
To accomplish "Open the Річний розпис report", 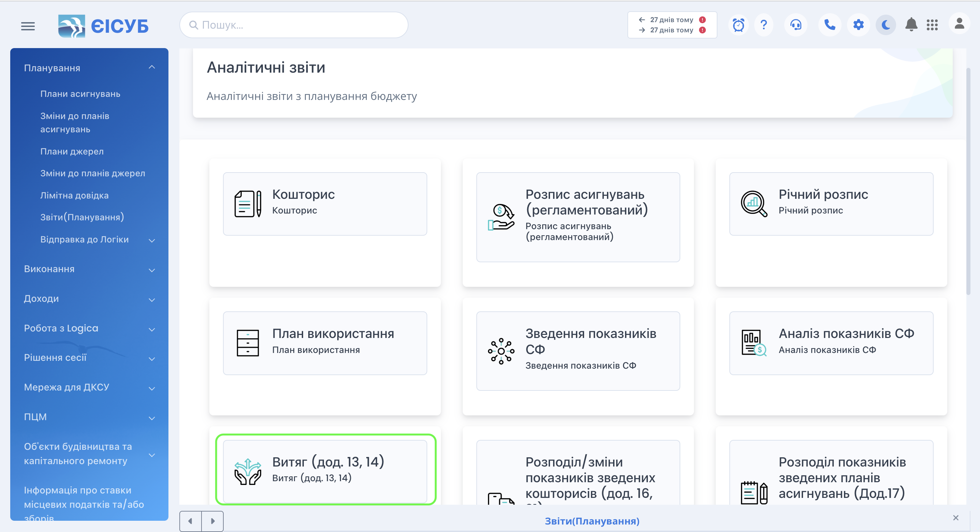I will pos(831,204).
